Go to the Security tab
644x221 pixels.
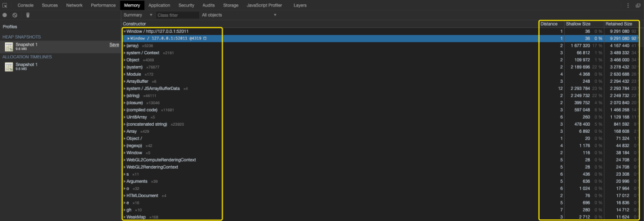pos(187,5)
